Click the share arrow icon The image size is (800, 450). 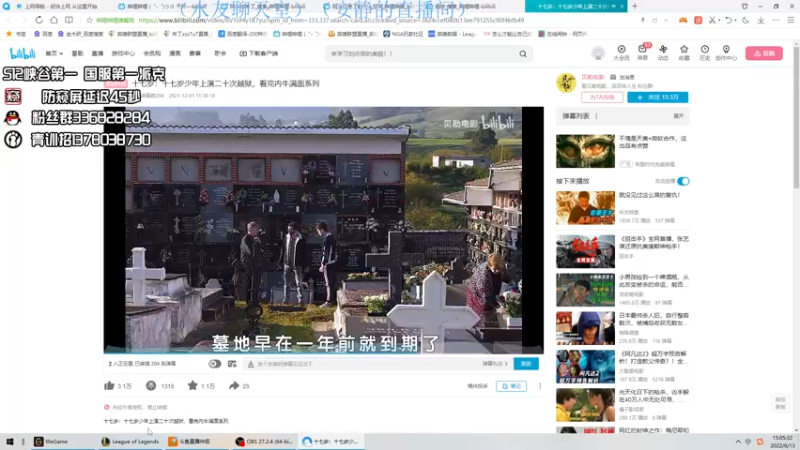(234, 386)
